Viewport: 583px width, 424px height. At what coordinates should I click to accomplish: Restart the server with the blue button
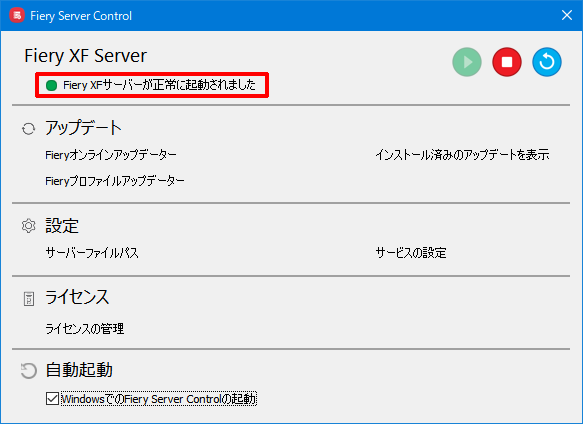(x=547, y=62)
